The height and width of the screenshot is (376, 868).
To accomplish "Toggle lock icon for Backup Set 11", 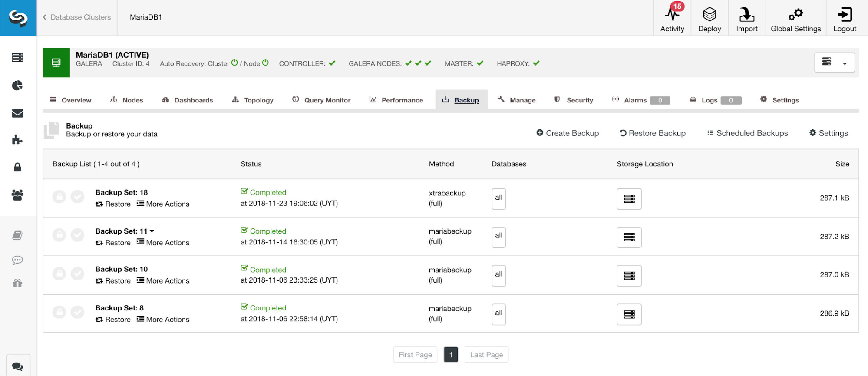I will [59, 235].
